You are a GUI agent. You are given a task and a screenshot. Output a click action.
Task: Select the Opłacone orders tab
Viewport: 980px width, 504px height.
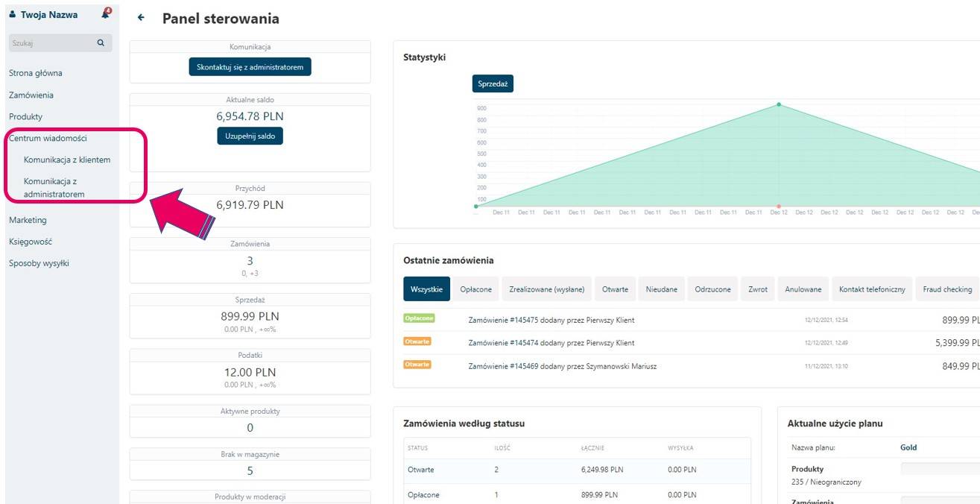475,289
